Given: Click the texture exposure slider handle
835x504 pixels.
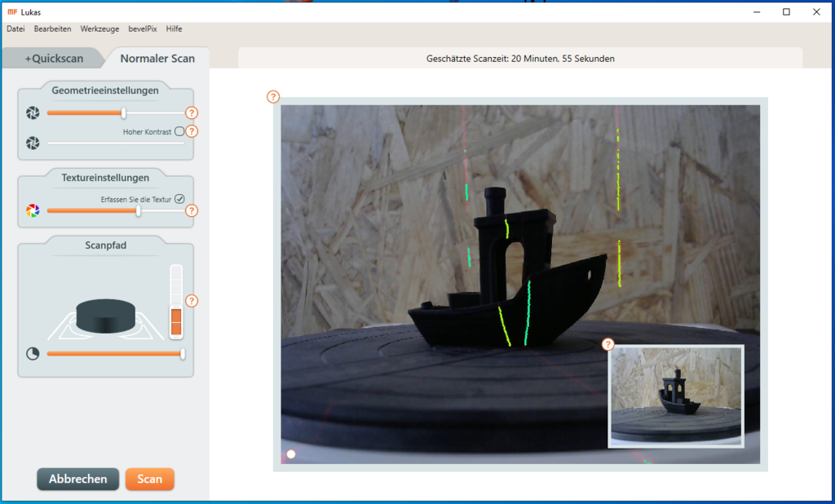Looking at the screenshot, I should [138, 211].
